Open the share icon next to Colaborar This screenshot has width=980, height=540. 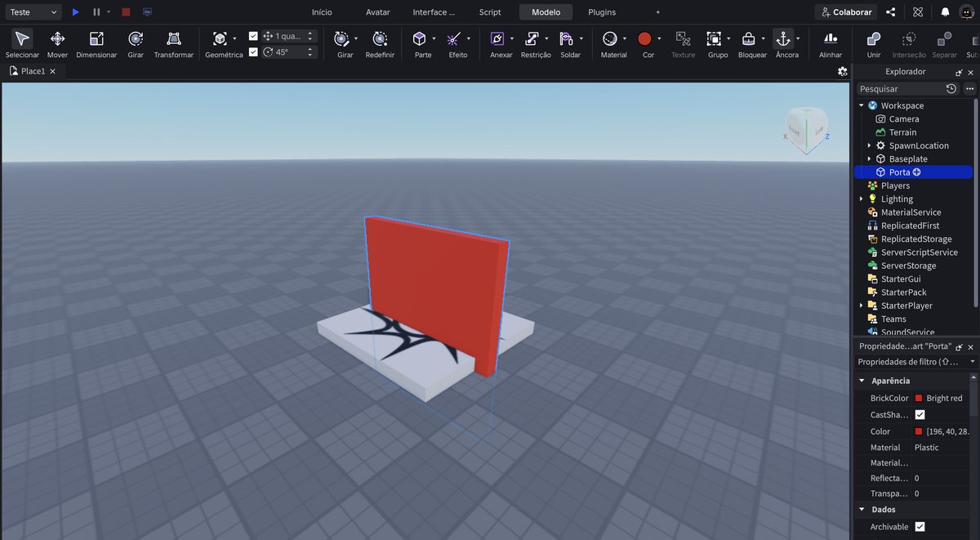891,12
